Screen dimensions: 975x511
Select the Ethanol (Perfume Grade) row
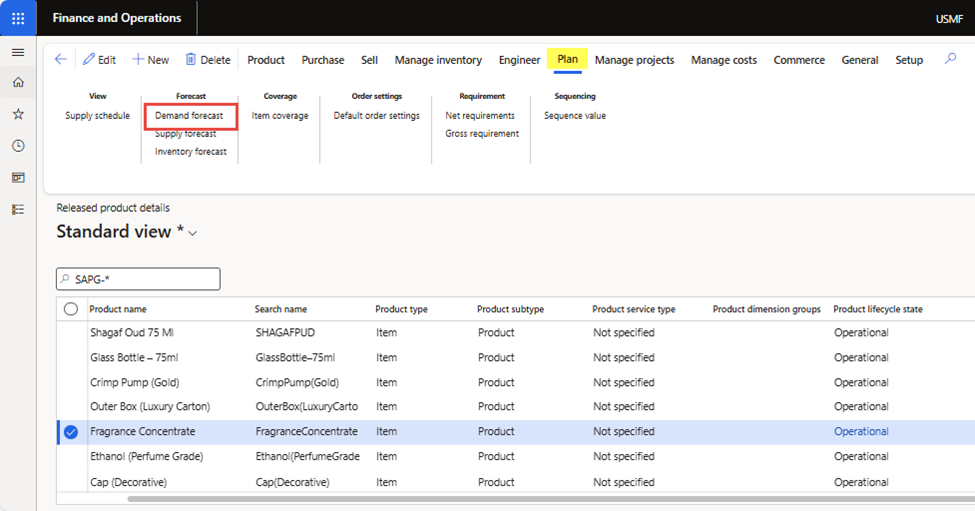(516, 456)
